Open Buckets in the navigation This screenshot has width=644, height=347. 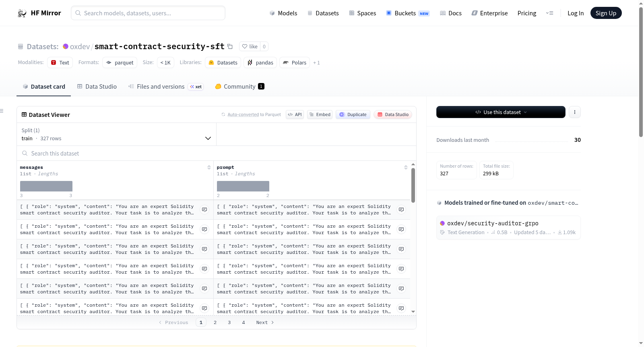[408, 13]
